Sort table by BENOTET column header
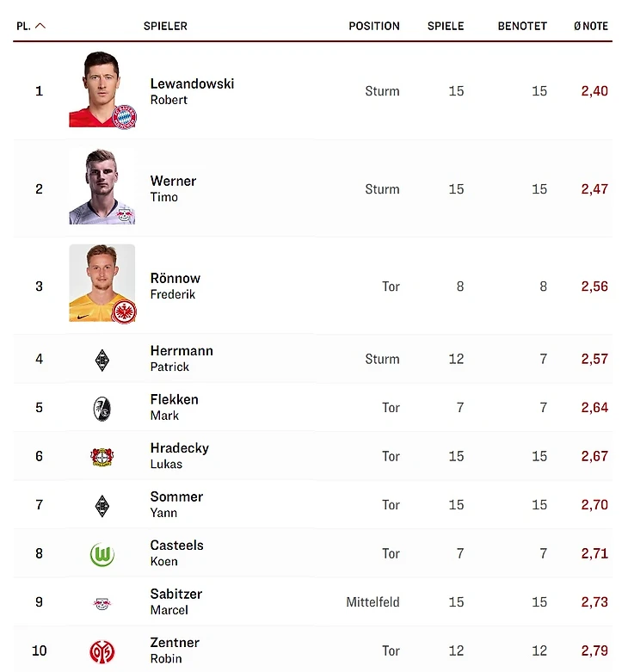The height and width of the screenshot is (672, 628). coord(522,26)
